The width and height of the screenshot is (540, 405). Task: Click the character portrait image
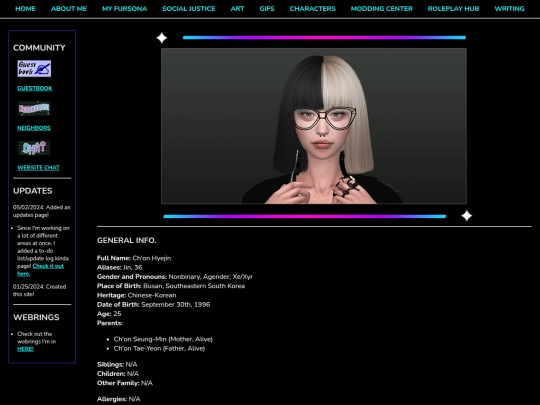click(314, 126)
